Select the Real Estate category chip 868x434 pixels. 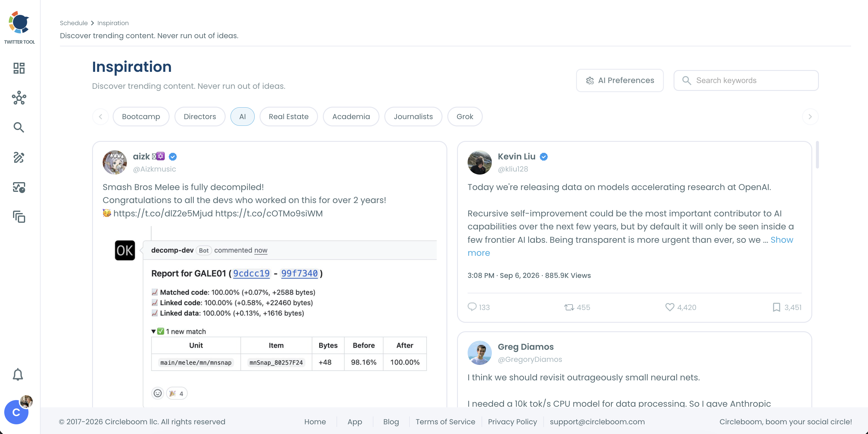(288, 117)
